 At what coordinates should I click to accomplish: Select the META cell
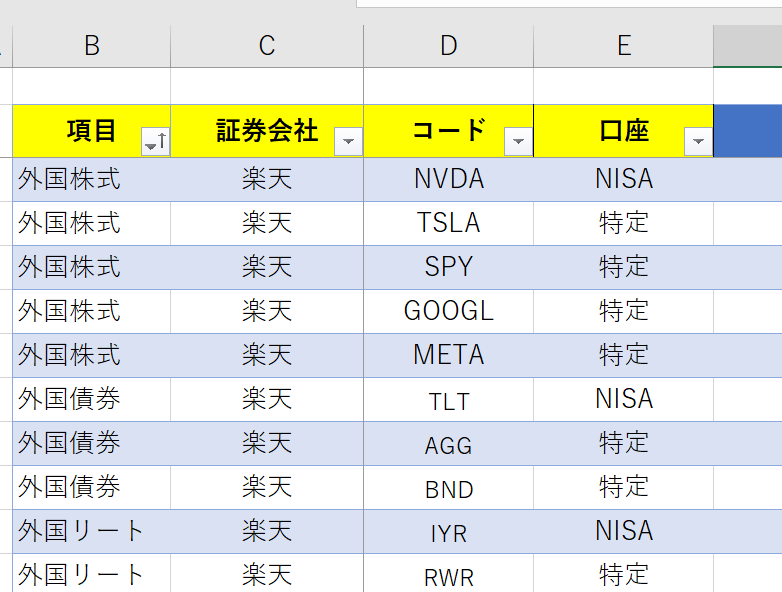point(448,355)
